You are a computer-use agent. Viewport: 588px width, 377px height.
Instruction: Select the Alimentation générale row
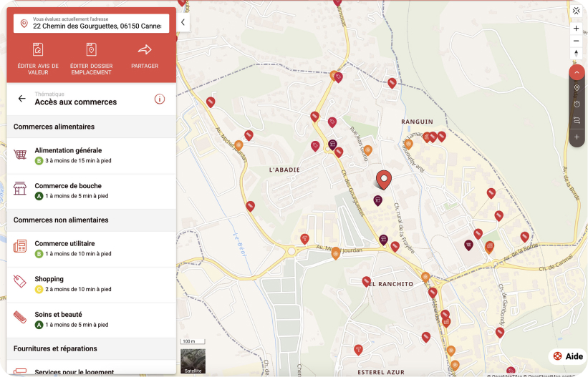tap(92, 155)
